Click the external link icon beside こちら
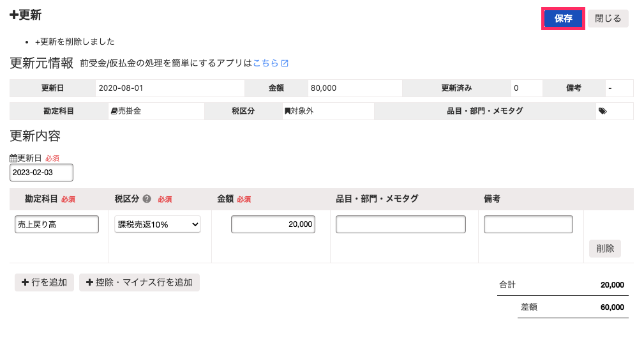644x340 pixels. click(285, 63)
